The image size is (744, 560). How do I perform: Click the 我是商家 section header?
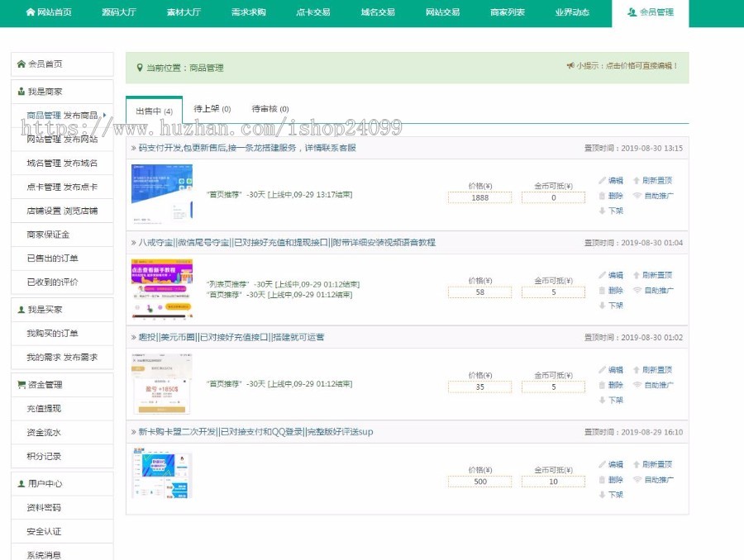coord(62,92)
